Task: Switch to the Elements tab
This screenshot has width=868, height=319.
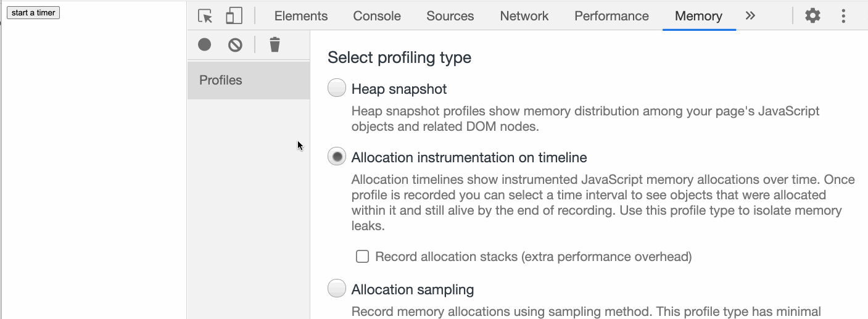Action: 301,16
